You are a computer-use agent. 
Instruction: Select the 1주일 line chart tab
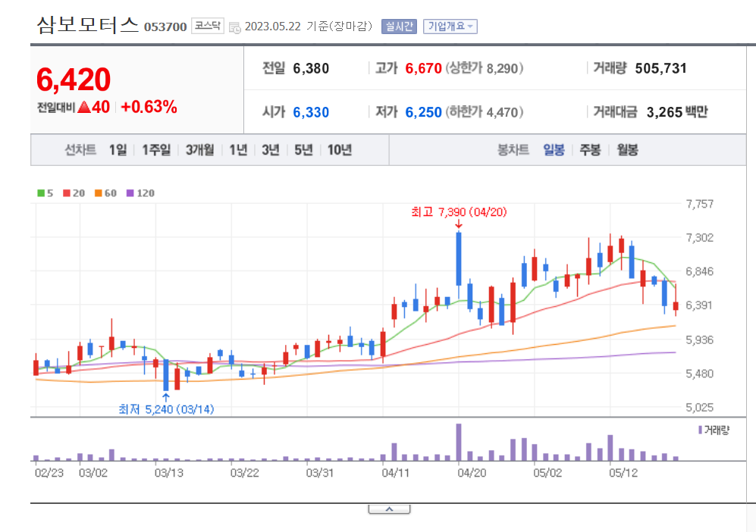point(156,150)
